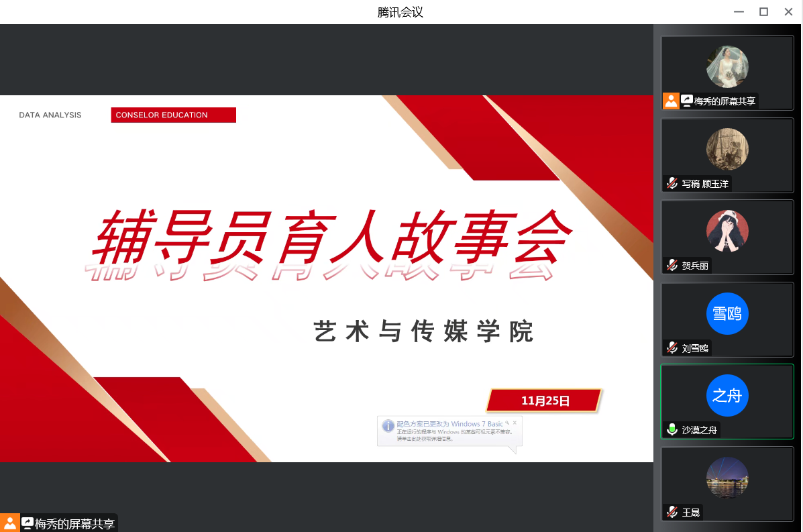Select 王晟's night skyline avatar
Image resolution: width=803 pixels, height=532 pixels.
[727, 478]
